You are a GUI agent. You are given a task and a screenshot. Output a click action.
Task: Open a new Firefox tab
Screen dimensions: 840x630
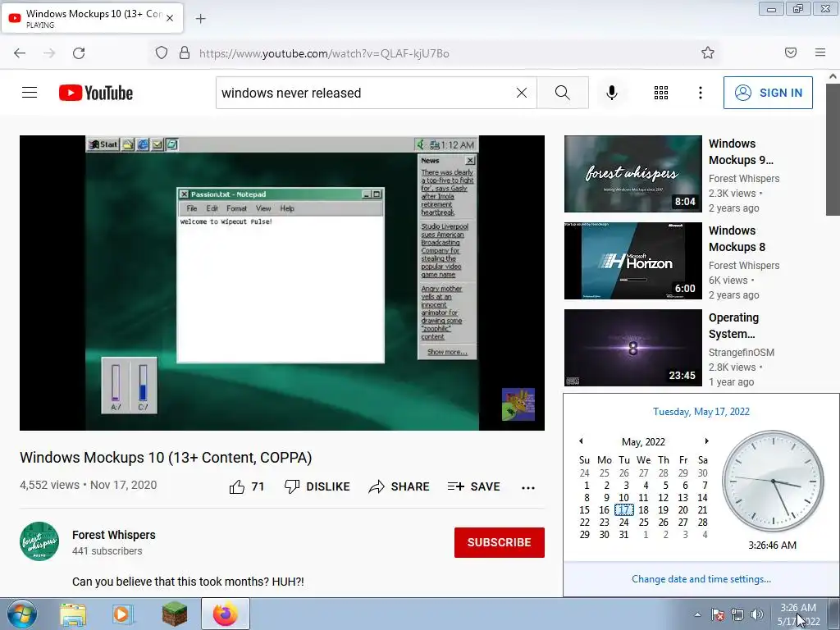click(200, 19)
